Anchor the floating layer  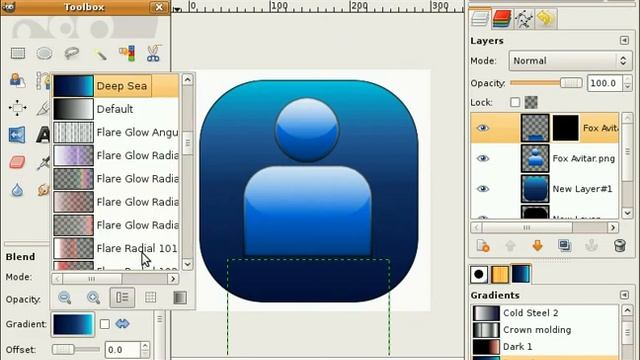pos(592,246)
